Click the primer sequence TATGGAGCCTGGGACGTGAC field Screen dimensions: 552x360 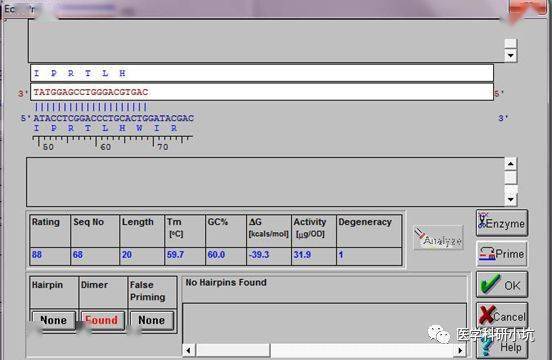[262, 92]
